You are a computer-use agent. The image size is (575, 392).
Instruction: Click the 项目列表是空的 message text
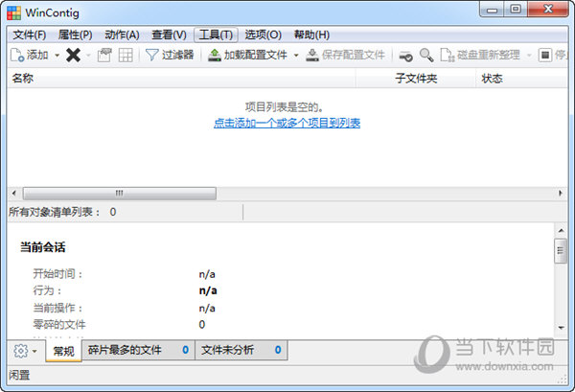point(285,107)
